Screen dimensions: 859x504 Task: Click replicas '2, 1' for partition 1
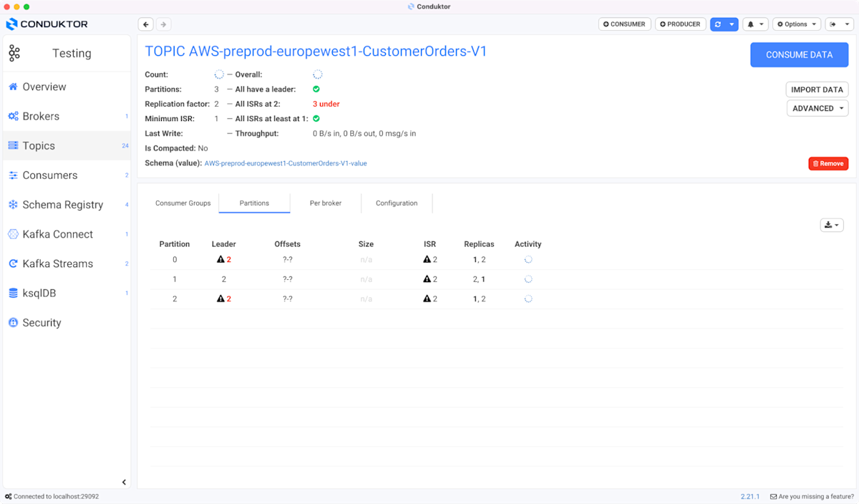coord(479,279)
